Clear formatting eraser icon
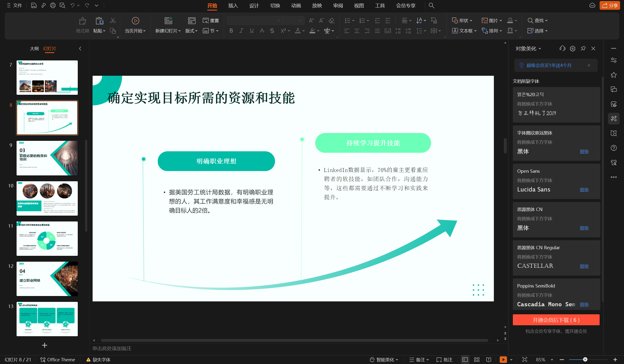Viewport: 624px width, 364px height. click(331, 20)
